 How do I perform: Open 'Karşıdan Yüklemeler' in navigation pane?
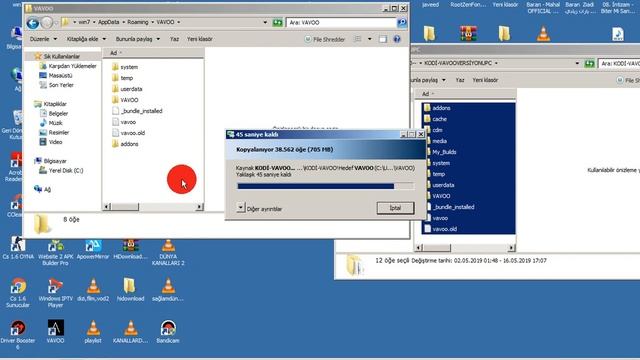[x=68, y=66]
